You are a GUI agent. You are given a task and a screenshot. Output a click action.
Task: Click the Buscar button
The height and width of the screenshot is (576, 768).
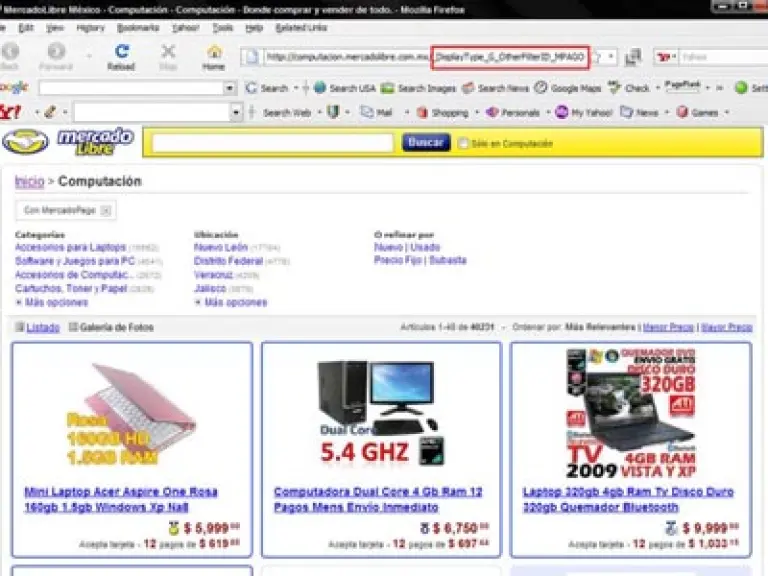426,143
